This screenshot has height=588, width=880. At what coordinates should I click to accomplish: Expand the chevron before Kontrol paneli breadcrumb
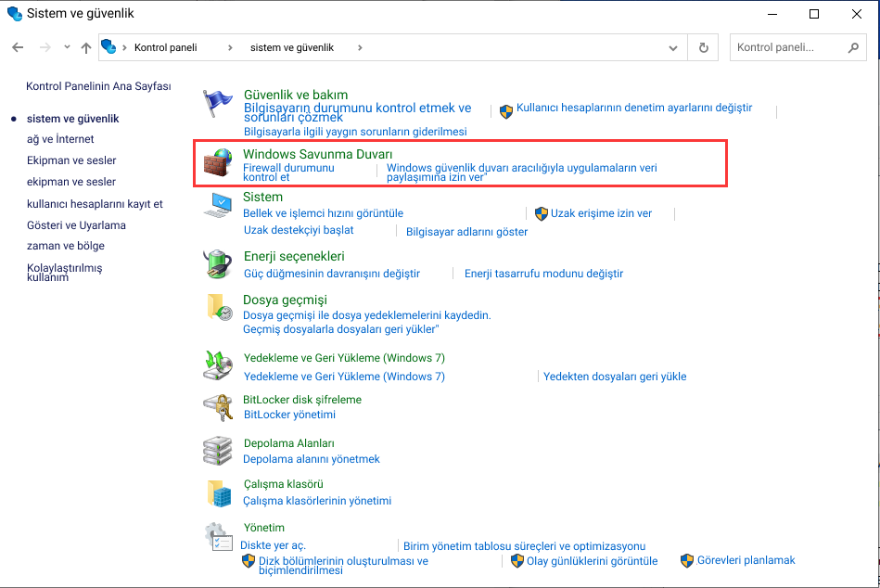point(124,47)
